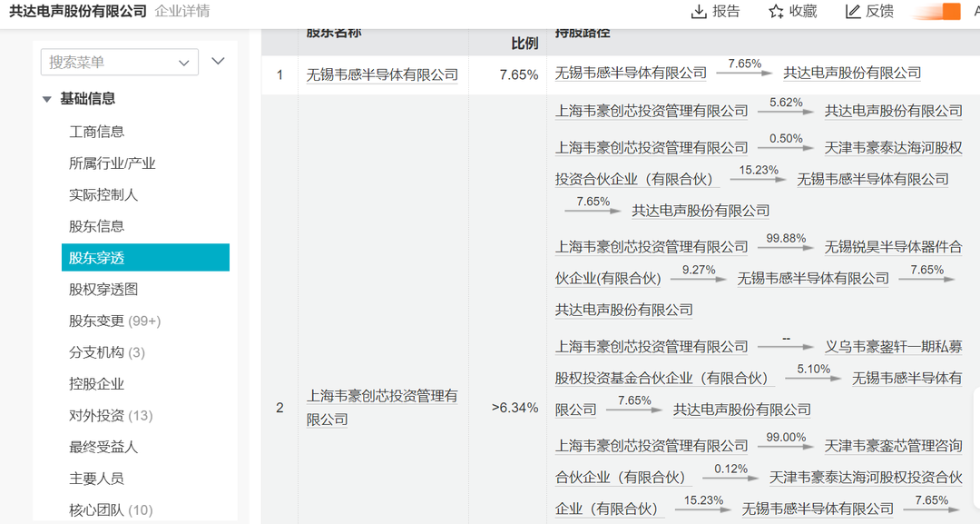Open 股东变更 (99+) in the sidebar

pos(114,321)
